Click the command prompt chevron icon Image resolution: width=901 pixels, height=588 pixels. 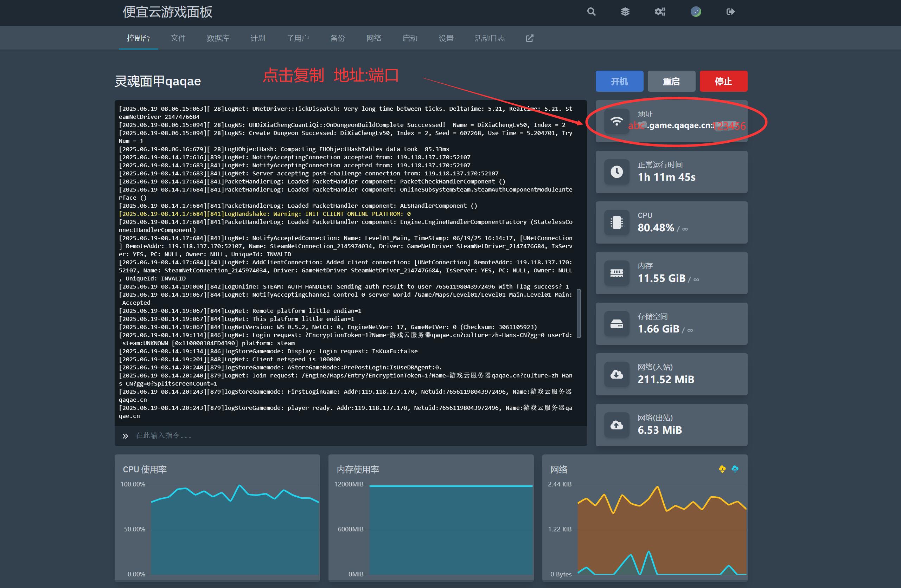tap(125, 436)
